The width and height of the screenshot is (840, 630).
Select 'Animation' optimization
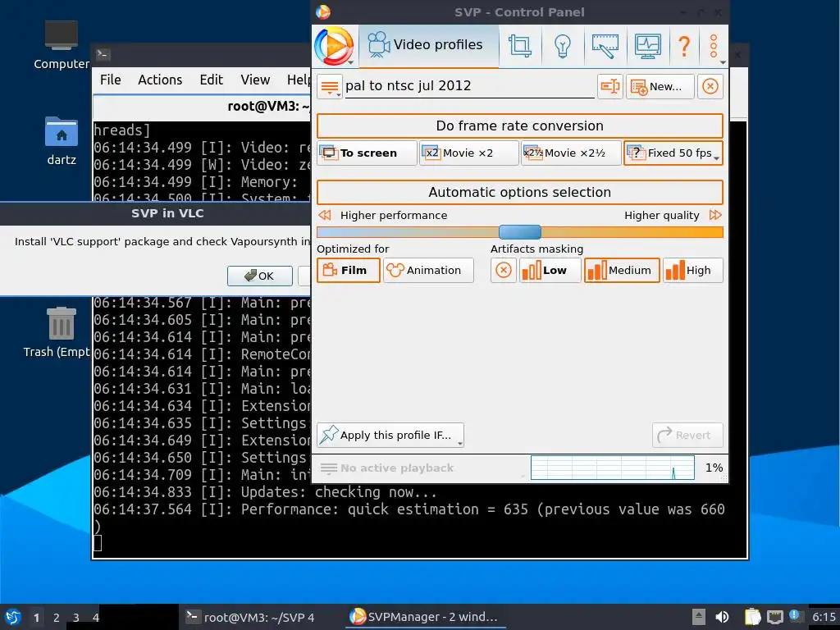[x=428, y=271]
